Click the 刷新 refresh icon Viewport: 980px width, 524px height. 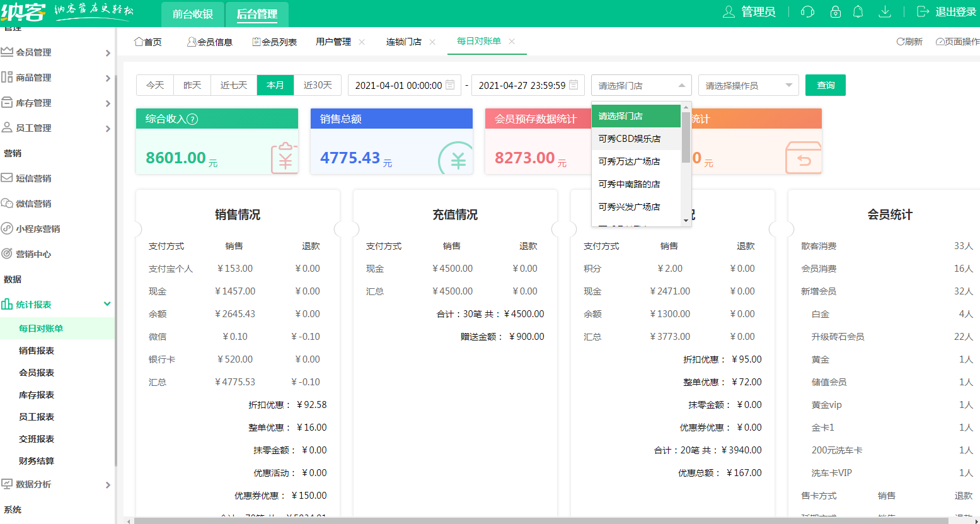(x=909, y=40)
